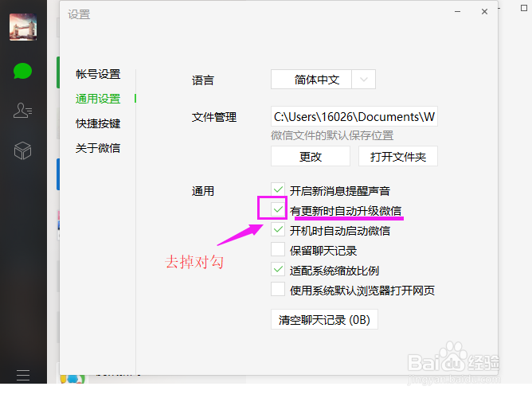Open the Chats green bubble icon
The height and width of the screenshot is (398, 532).
click(x=23, y=71)
